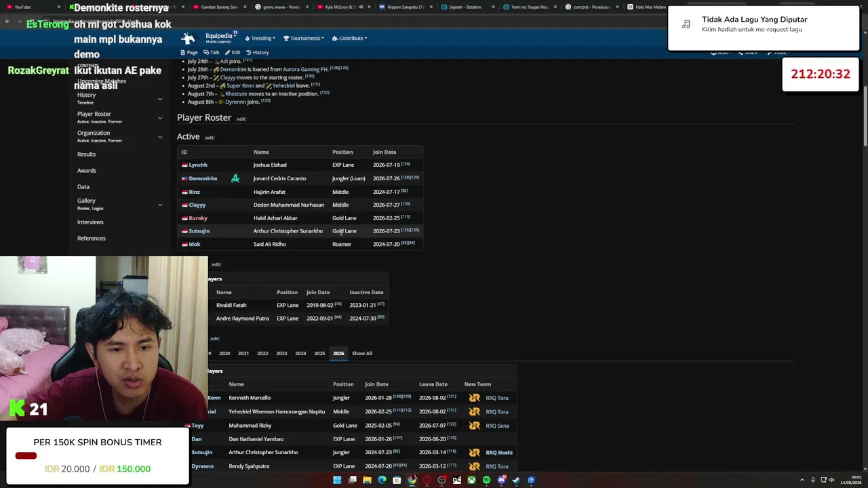The width and height of the screenshot is (868, 488).
Task: Click the RRQ logo beside RRQ Hoshi
Action: point(474,453)
